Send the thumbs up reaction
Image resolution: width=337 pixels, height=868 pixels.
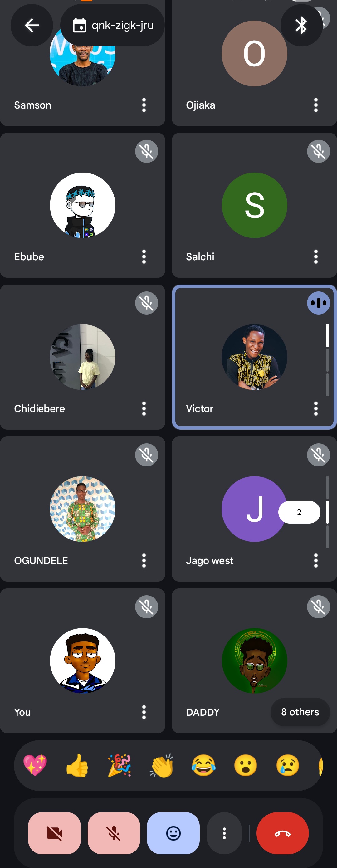(x=77, y=765)
